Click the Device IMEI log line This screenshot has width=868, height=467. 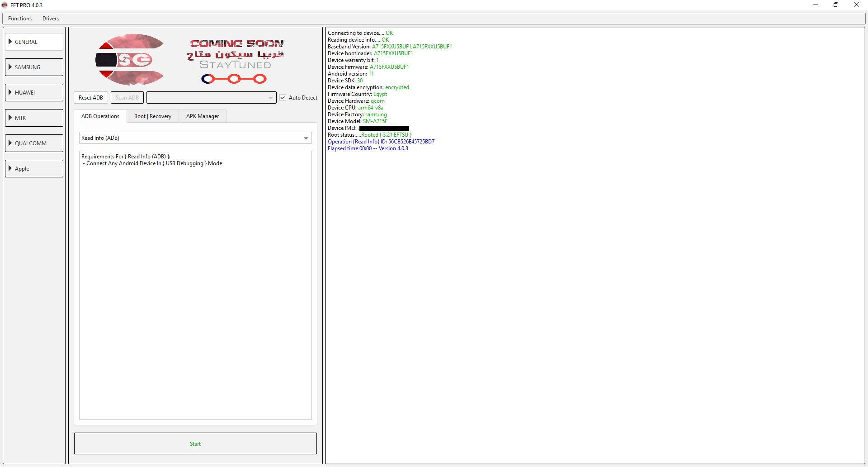[x=368, y=128]
